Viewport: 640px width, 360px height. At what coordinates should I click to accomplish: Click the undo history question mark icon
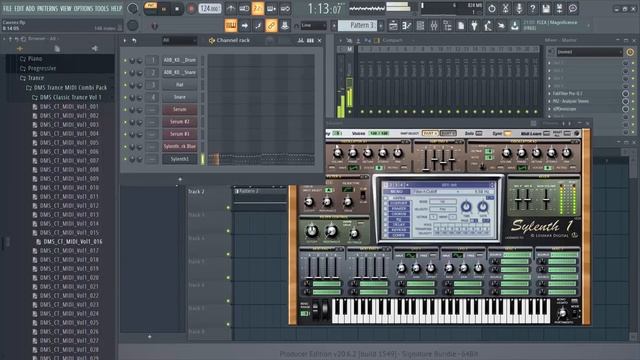click(532, 8)
